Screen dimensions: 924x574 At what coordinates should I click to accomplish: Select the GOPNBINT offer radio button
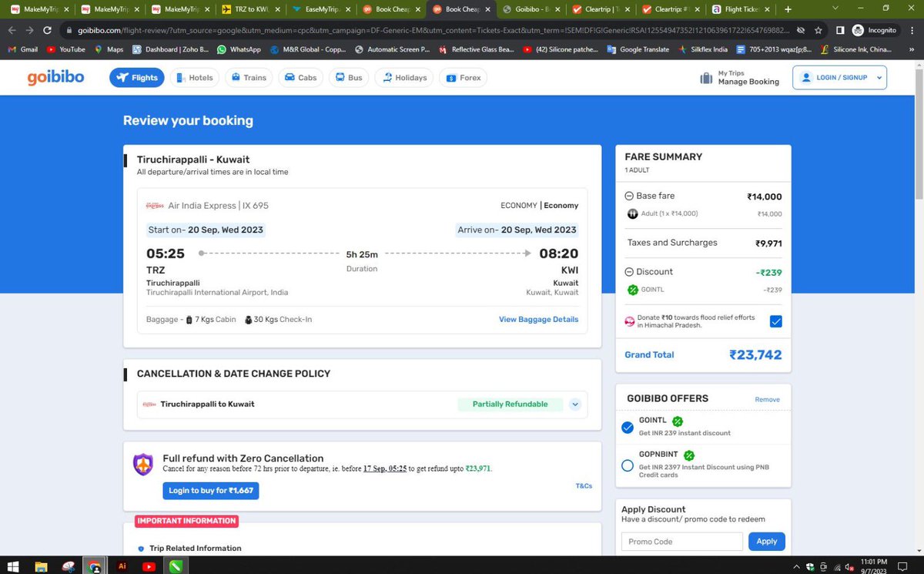tap(628, 465)
